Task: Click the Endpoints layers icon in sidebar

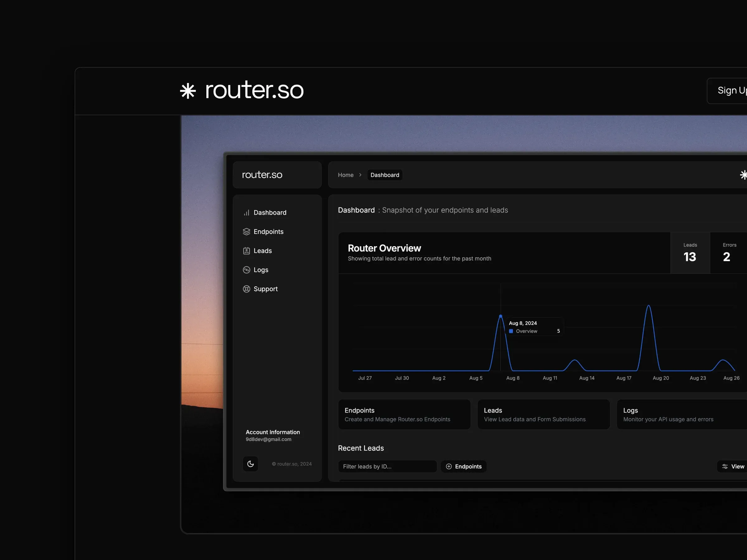Action: coord(247,231)
